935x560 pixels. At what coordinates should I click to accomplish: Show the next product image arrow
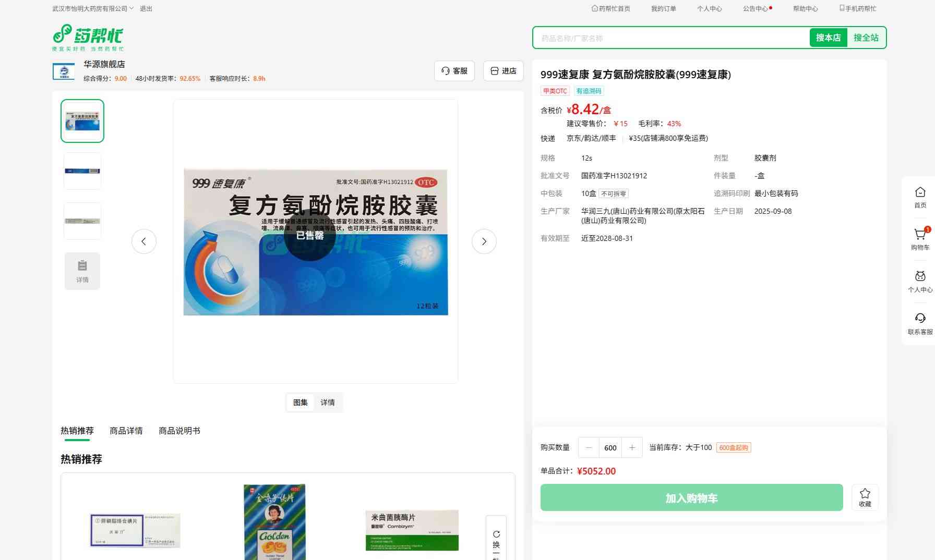click(484, 241)
